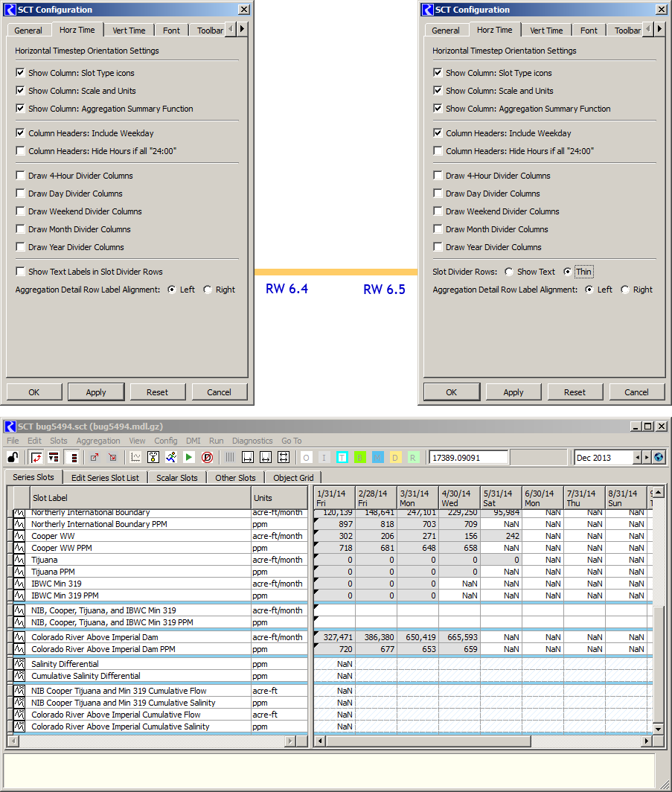The image size is (672, 792).
Task: Select vertical timestep orientation toolbar icon
Action: [54, 458]
